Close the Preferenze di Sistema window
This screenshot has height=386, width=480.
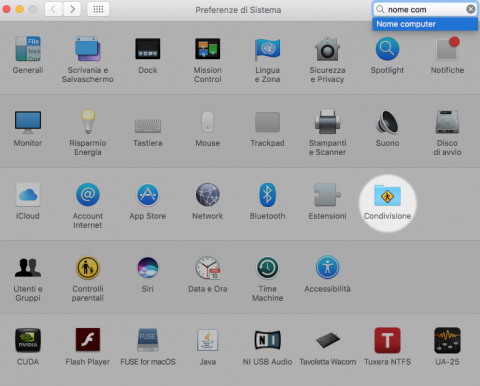[x=6, y=9]
